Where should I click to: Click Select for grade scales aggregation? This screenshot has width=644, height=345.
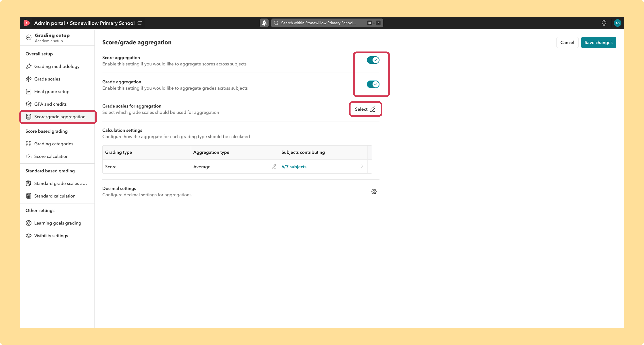[365, 109]
